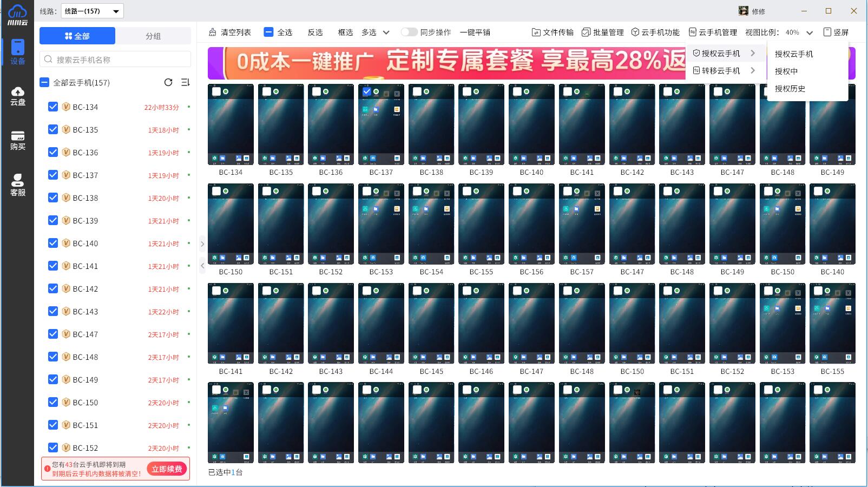Open the 云手机功能 toolbar item

(x=655, y=32)
